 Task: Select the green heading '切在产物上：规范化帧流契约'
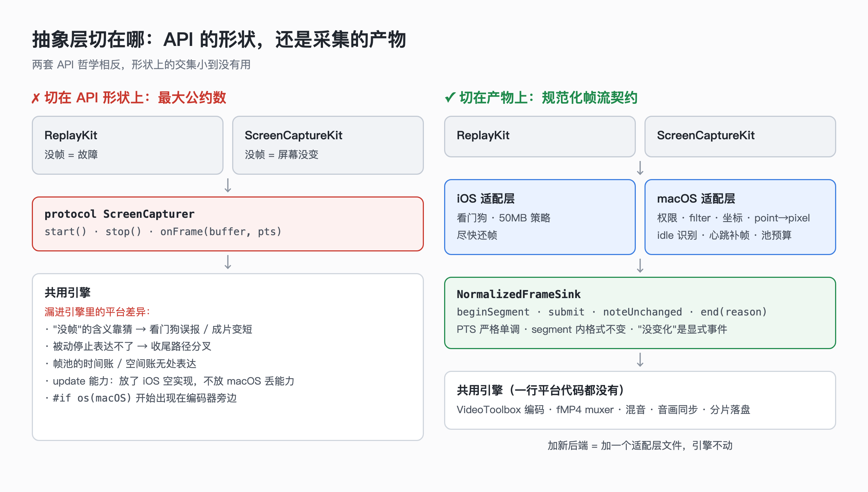548,98
